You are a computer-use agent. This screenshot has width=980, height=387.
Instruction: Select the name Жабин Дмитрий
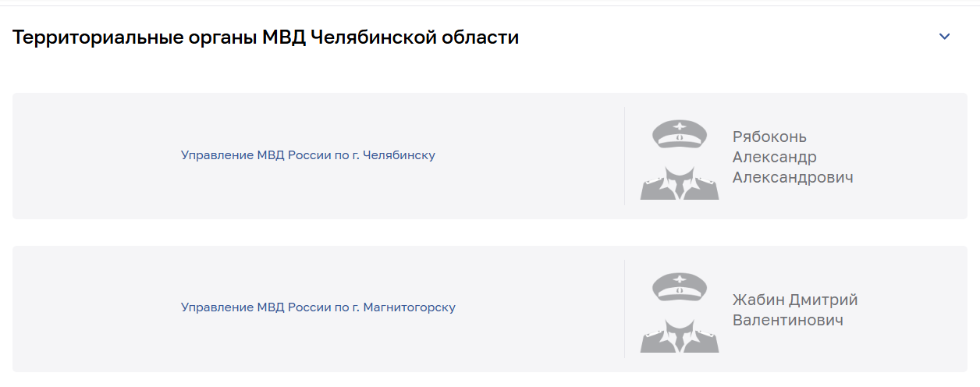click(x=794, y=300)
